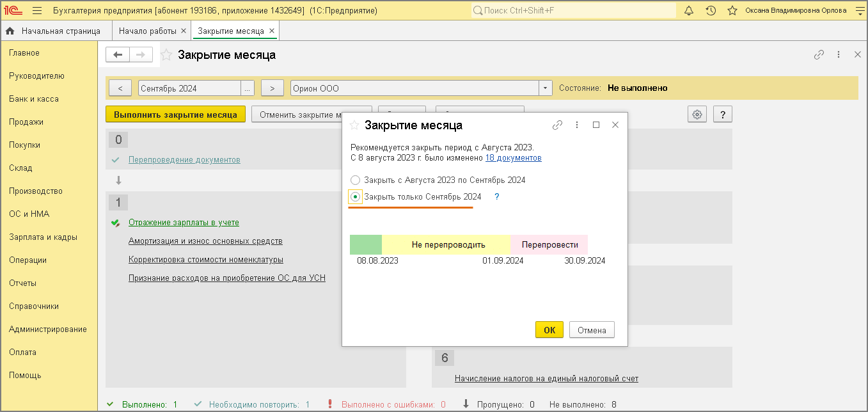Open Справочники section
This screenshot has height=412, width=868.
click(x=34, y=306)
